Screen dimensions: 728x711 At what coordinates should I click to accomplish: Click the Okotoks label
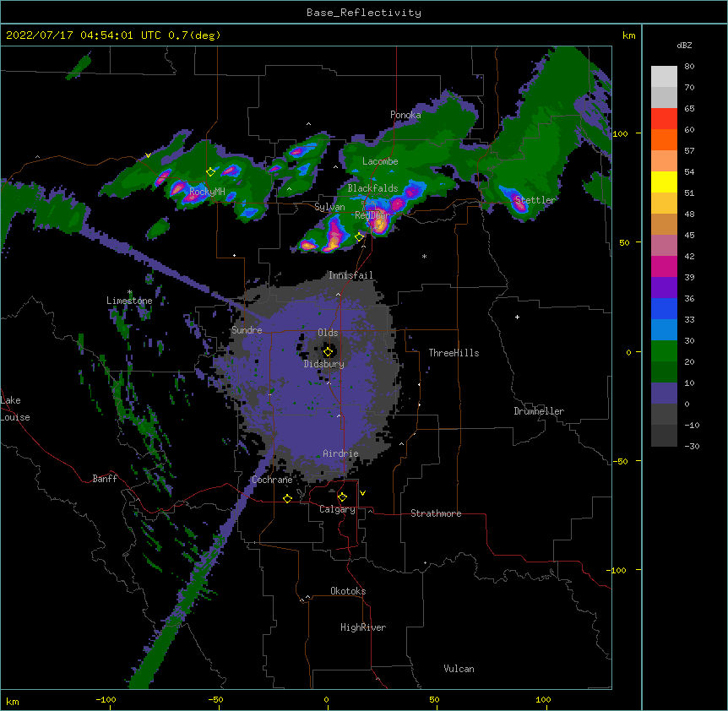[x=348, y=591]
